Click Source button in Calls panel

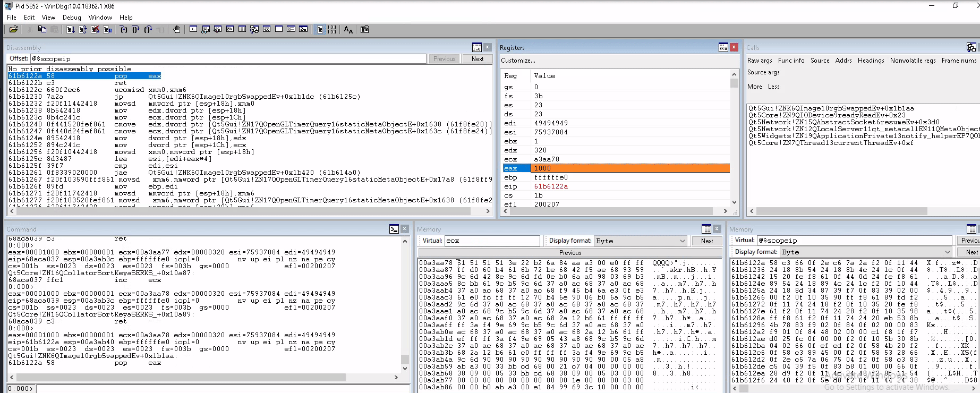coord(820,61)
